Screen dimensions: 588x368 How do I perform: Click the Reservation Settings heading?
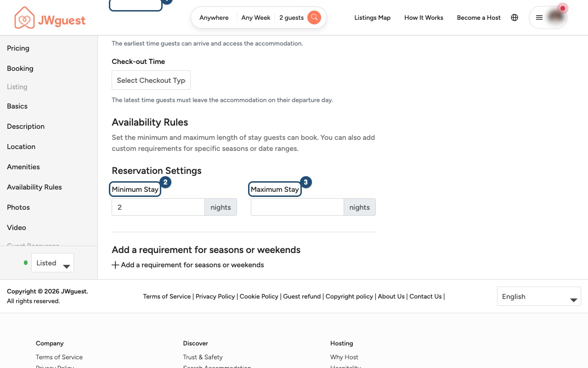click(157, 171)
